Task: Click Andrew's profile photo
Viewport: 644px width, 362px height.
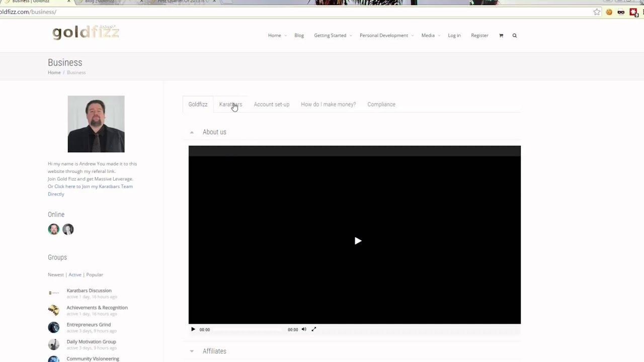Action: click(x=96, y=124)
